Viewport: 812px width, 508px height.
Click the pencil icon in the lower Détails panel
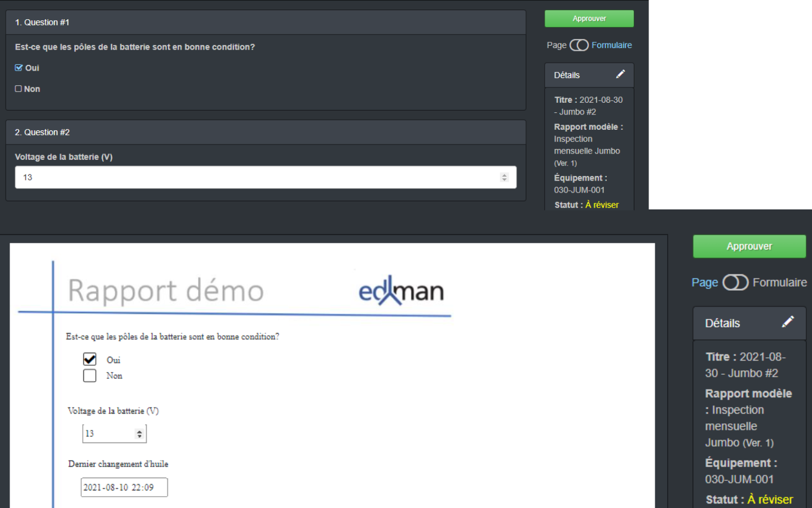(788, 322)
